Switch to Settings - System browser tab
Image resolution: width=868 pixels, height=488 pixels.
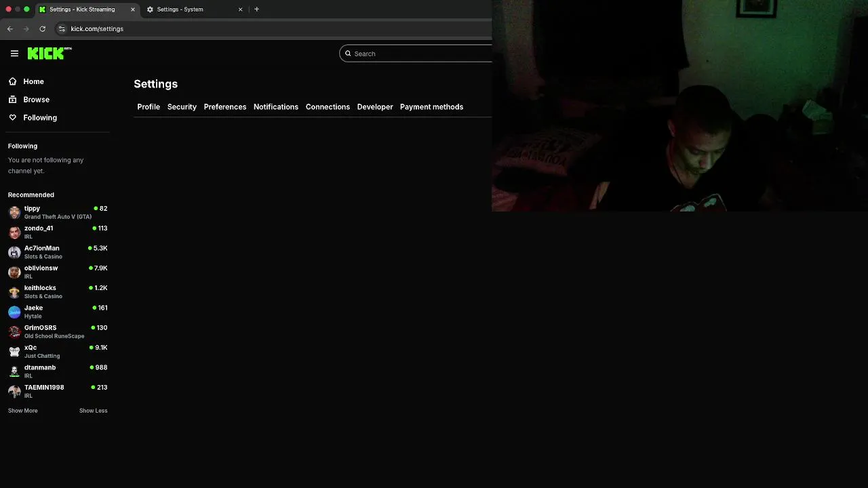tap(195, 9)
